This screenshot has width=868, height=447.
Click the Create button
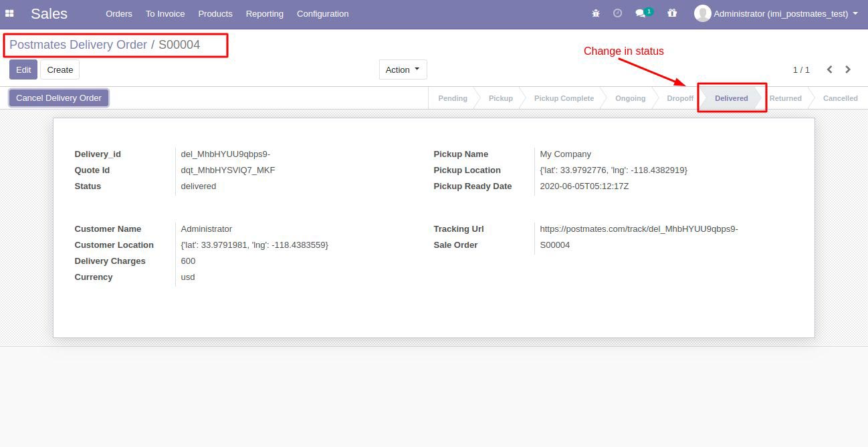click(60, 69)
